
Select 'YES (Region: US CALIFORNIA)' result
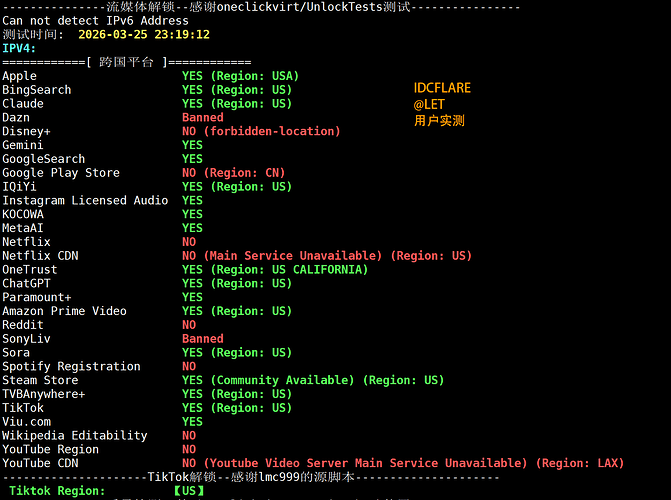(275, 270)
